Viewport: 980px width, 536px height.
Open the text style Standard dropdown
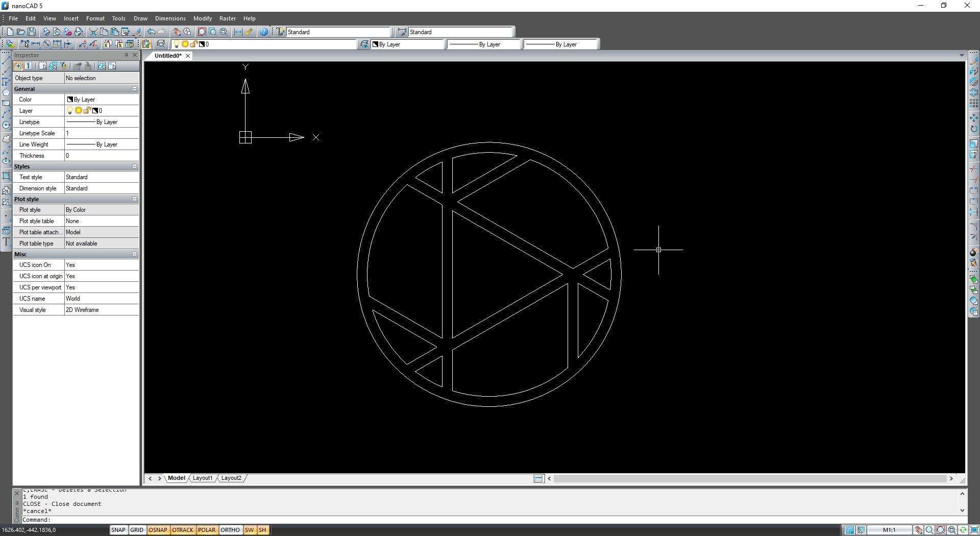[338, 32]
